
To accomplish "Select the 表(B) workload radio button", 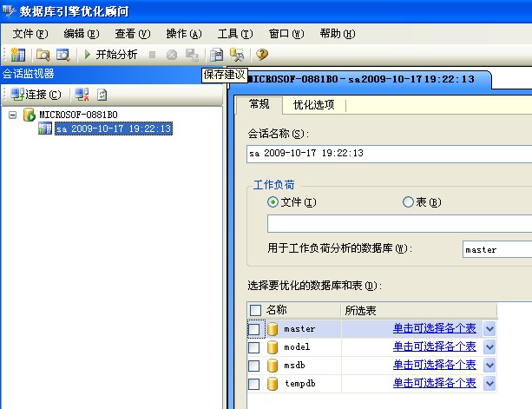I will pos(408,202).
